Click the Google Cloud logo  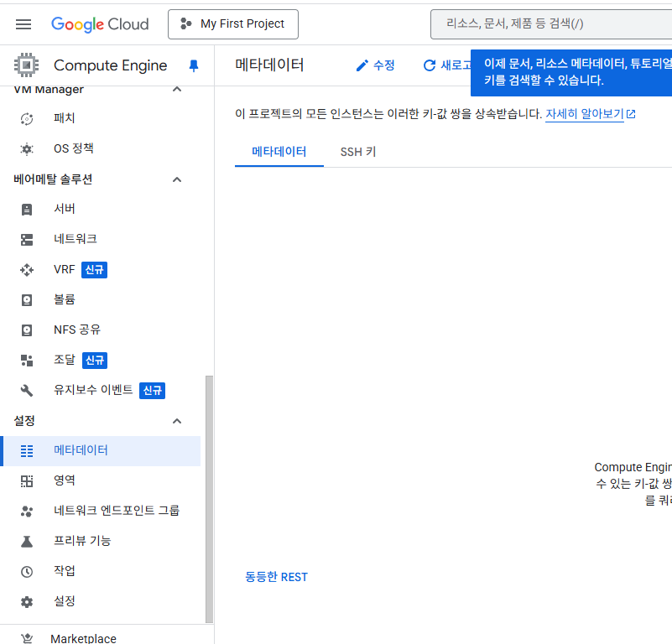click(x=100, y=24)
